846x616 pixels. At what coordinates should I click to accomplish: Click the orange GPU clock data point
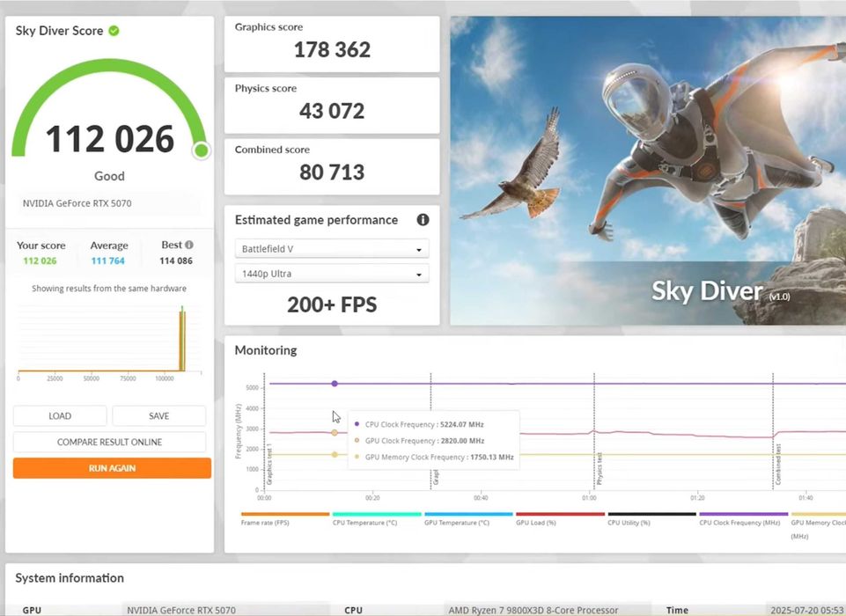tap(335, 433)
